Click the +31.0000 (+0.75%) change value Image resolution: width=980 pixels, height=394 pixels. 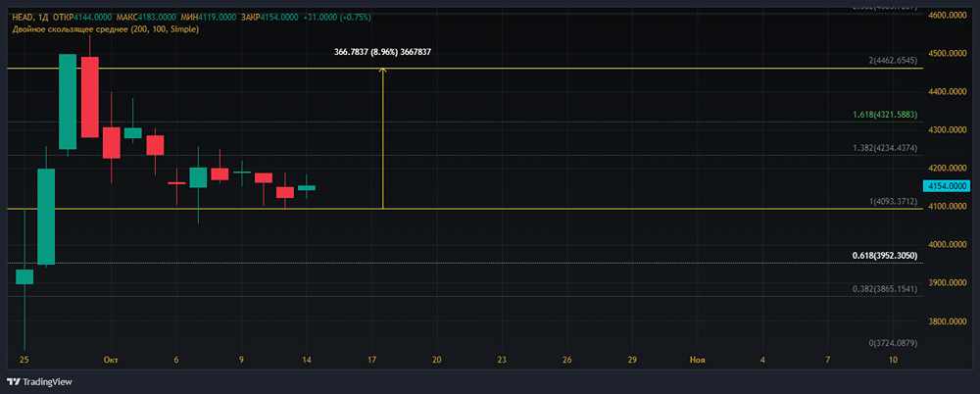tap(337, 19)
